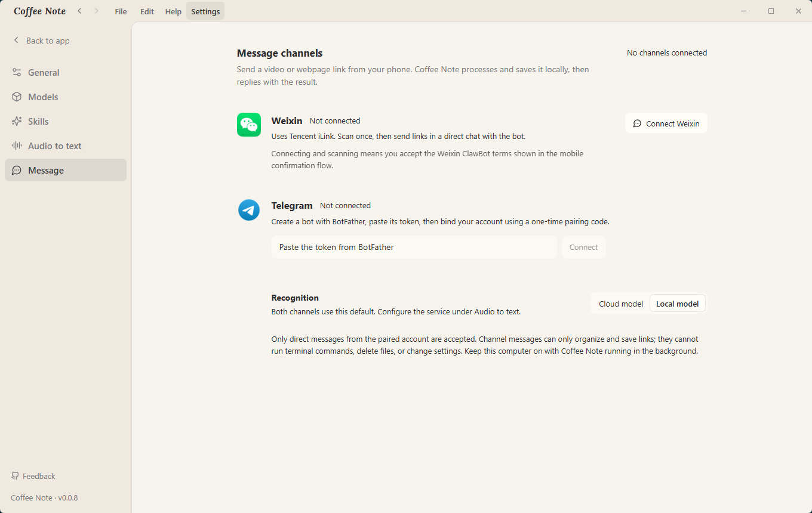Screen dimensions: 812x513
Task: Focus the BotFather token input field
Action: click(x=414, y=247)
